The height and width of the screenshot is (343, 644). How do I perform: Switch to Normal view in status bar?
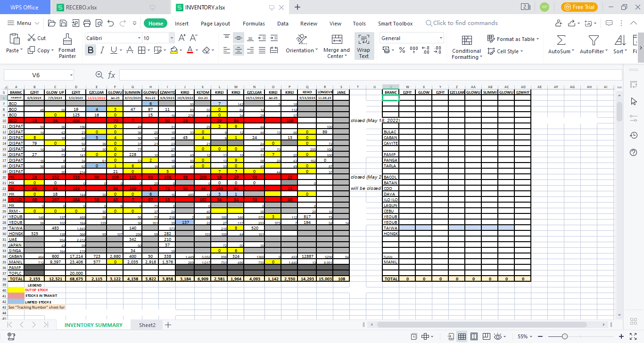point(462,337)
